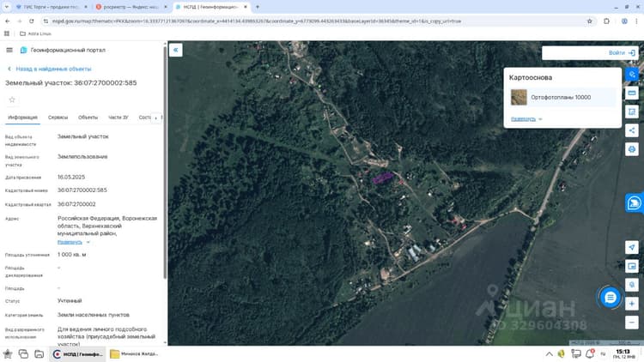
Task: Open the apps grid in the bookmarks bar
Action: click(x=7, y=33)
